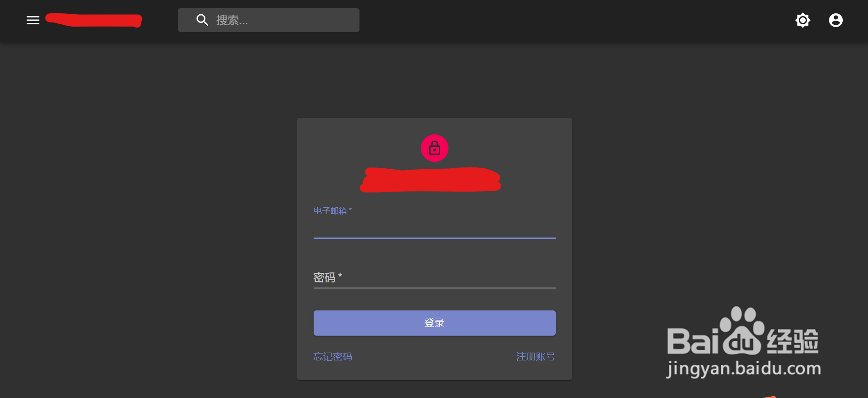
Task: Focus the 搜索 search field
Action: tap(269, 20)
